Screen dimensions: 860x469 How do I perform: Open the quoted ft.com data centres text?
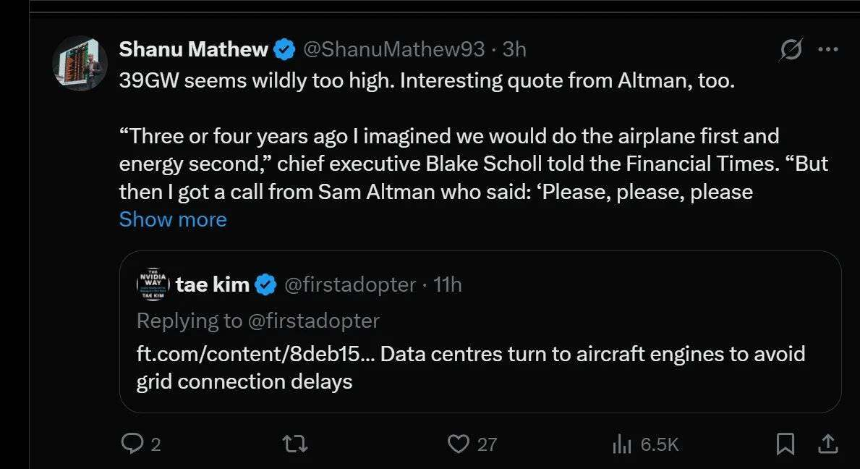tap(470, 367)
